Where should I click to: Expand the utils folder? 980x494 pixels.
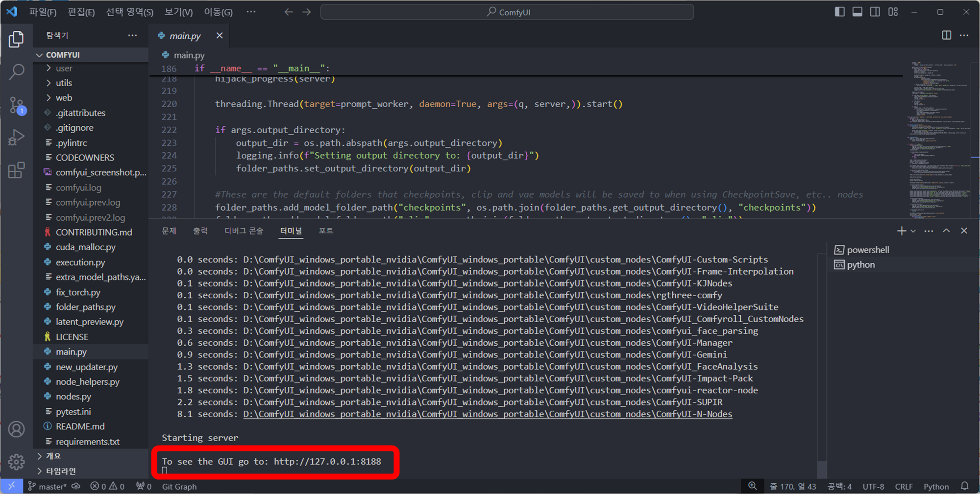click(x=91, y=83)
